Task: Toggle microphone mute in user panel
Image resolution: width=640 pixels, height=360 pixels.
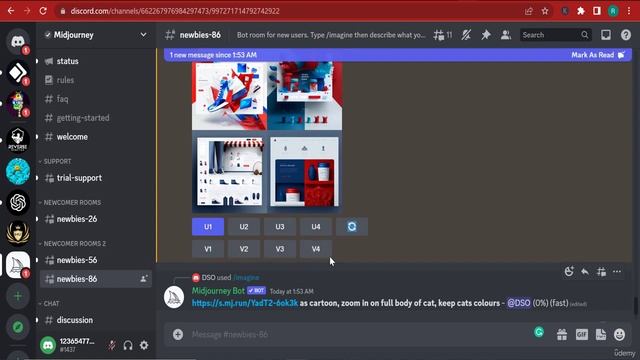Action: [x=112, y=345]
